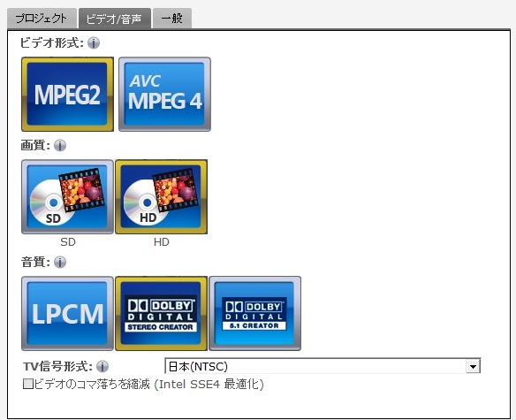
Task: Open info icon next to 画質
Action: coord(60,145)
